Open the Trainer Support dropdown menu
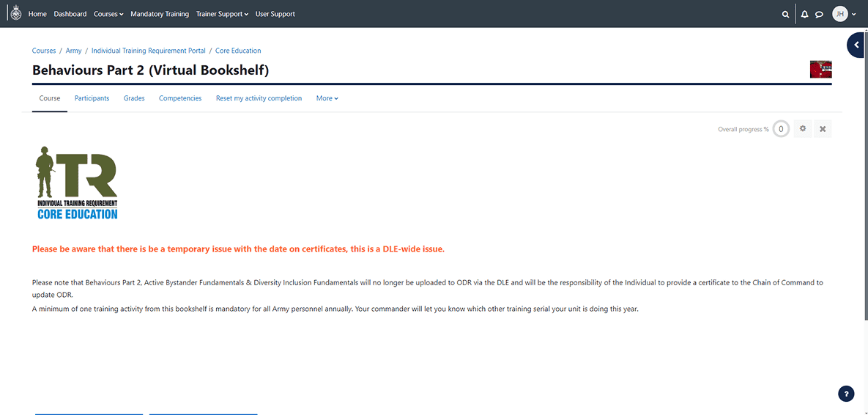The image size is (868, 415). coord(222,14)
